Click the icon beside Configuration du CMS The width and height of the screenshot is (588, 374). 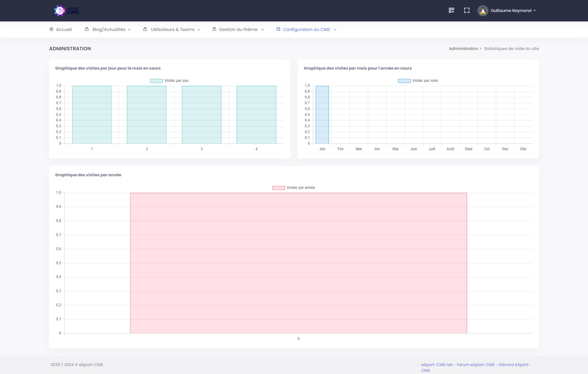[278, 29]
